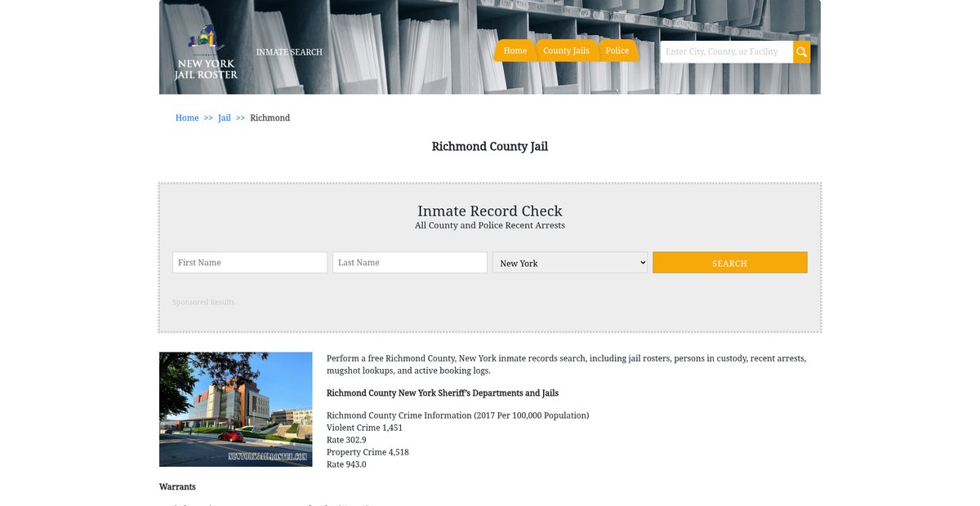Click the orange SEARCH button

point(730,263)
